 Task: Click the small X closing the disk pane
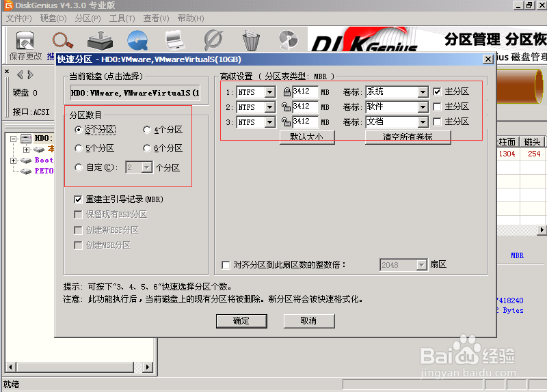coord(7,71)
